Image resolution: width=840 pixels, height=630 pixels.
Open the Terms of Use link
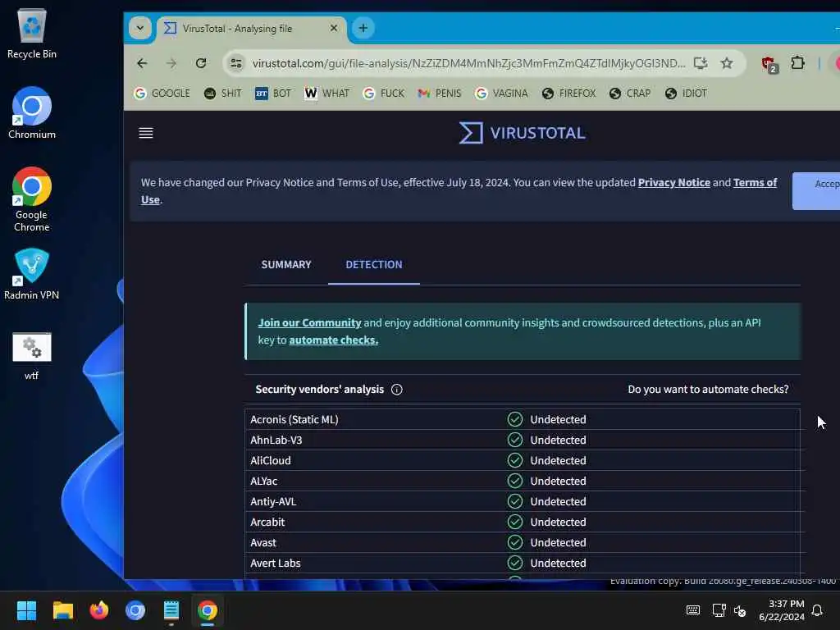pyautogui.click(x=755, y=183)
